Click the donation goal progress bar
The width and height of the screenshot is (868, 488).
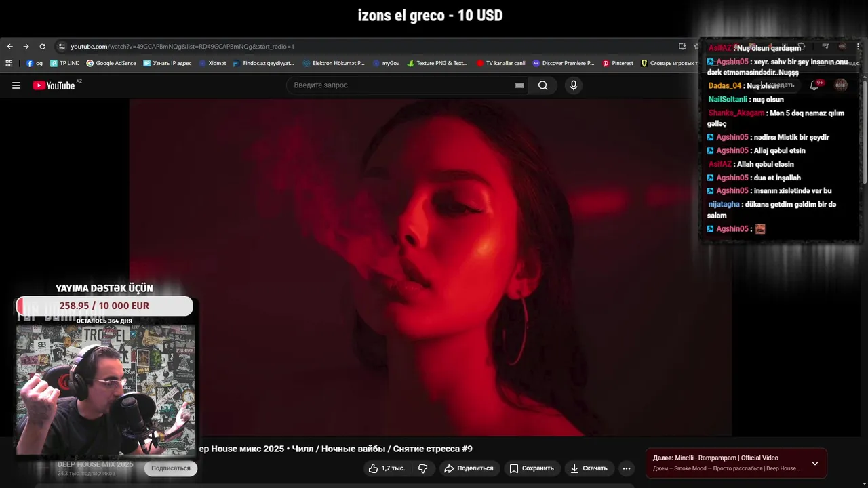click(104, 306)
